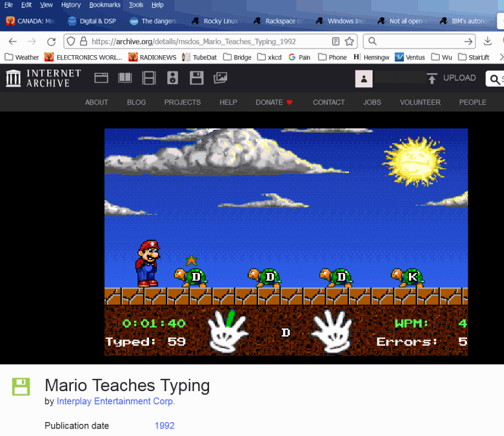Go to the CONTACT page
The width and height of the screenshot is (504, 436).
coord(328,102)
